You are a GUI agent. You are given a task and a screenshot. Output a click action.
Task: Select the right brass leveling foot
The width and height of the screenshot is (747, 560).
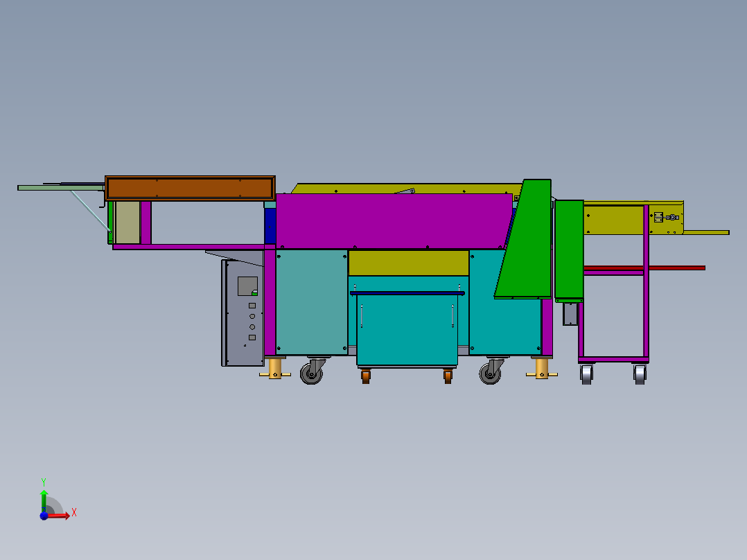click(542, 369)
